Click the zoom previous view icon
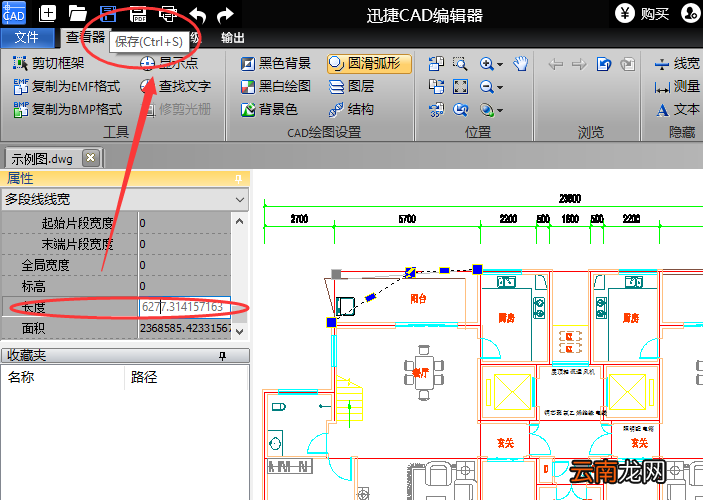Screen dimensions: 703x500 pyautogui.click(x=460, y=109)
